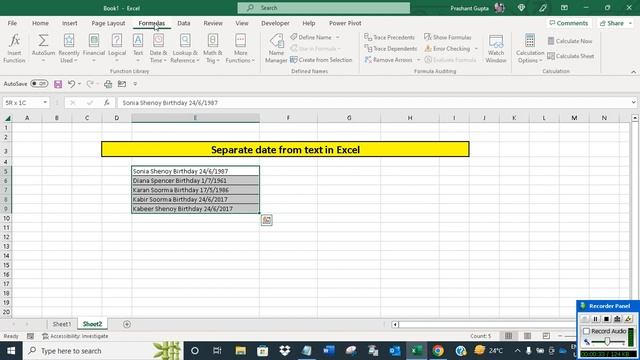Switch to the Home tab
This screenshot has width=640, height=360.
40,23
